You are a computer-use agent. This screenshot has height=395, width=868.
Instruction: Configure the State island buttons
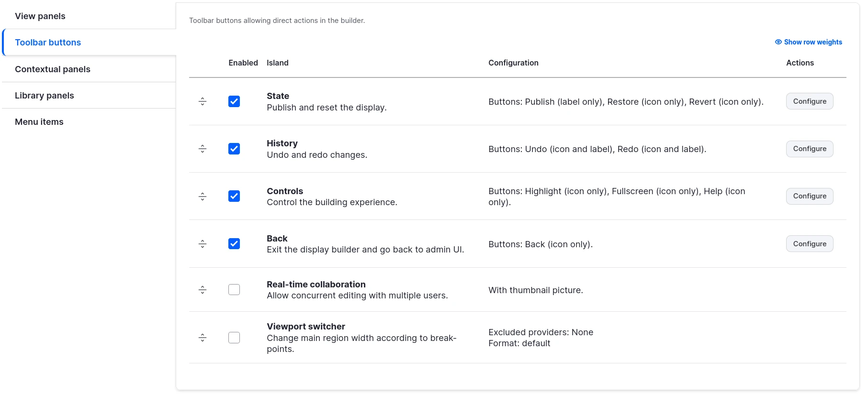pyautogui.click(x=810, y=101)
